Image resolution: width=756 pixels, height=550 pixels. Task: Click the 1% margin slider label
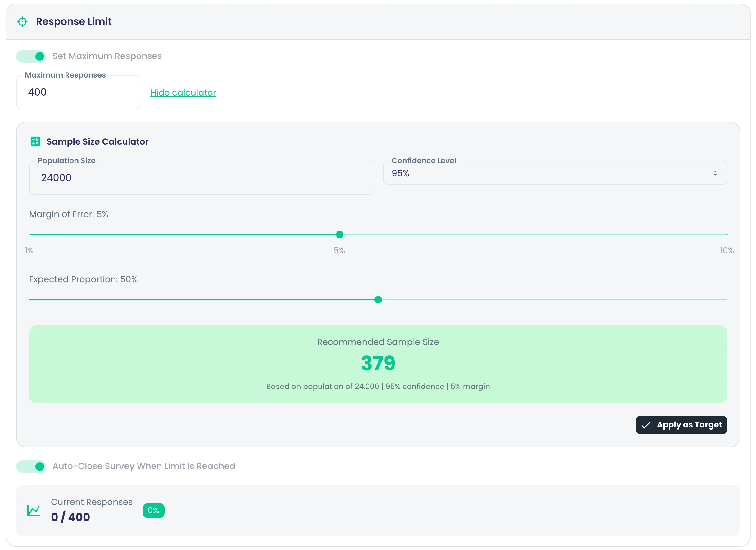[x=29, y=250]
